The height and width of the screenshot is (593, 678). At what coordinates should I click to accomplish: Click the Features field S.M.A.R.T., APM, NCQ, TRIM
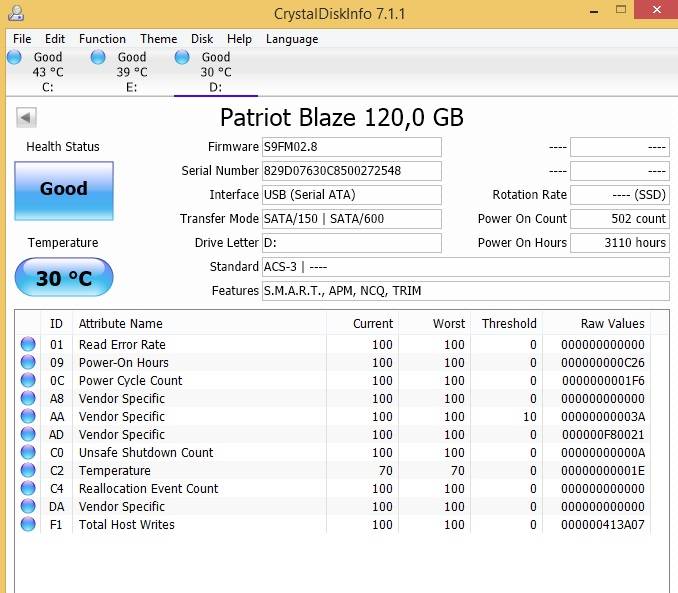point(466,291)
